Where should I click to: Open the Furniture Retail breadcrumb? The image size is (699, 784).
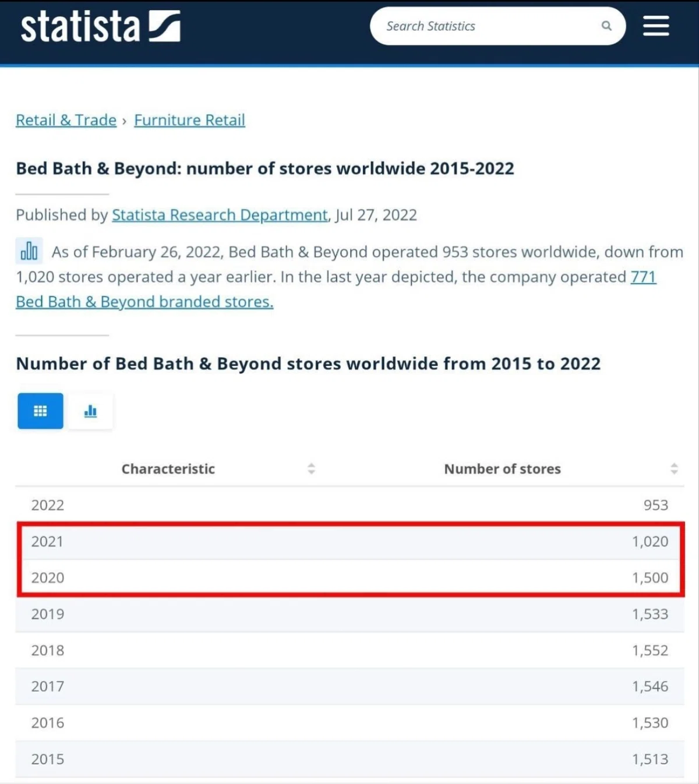[189, 120]
